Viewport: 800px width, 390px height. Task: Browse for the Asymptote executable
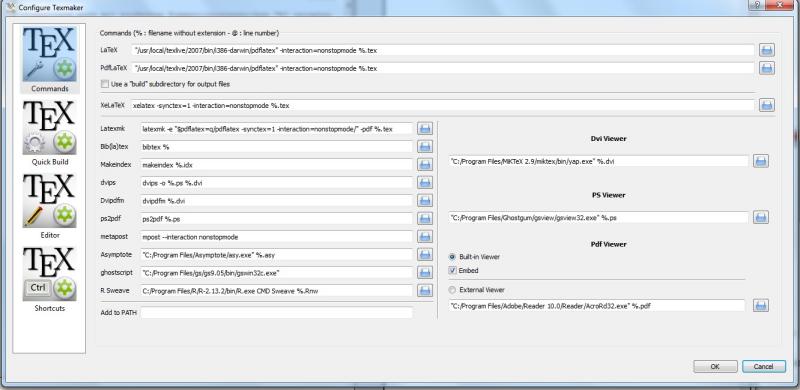coord(424,254)
